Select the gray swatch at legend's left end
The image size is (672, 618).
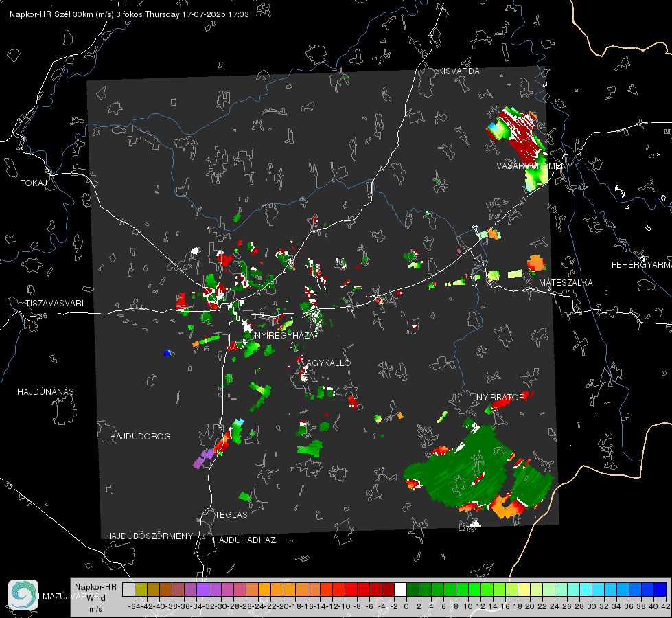coord(128,590)
